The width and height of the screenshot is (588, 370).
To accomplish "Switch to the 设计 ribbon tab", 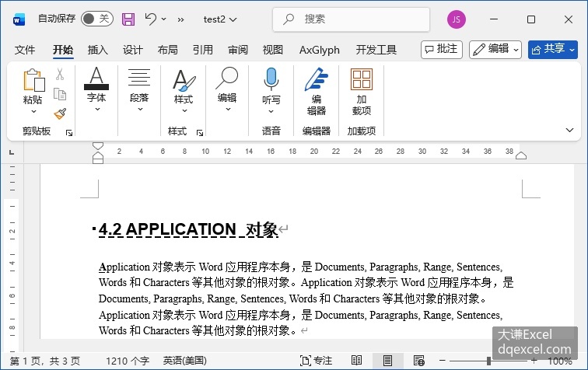I will tap(133, 50).
